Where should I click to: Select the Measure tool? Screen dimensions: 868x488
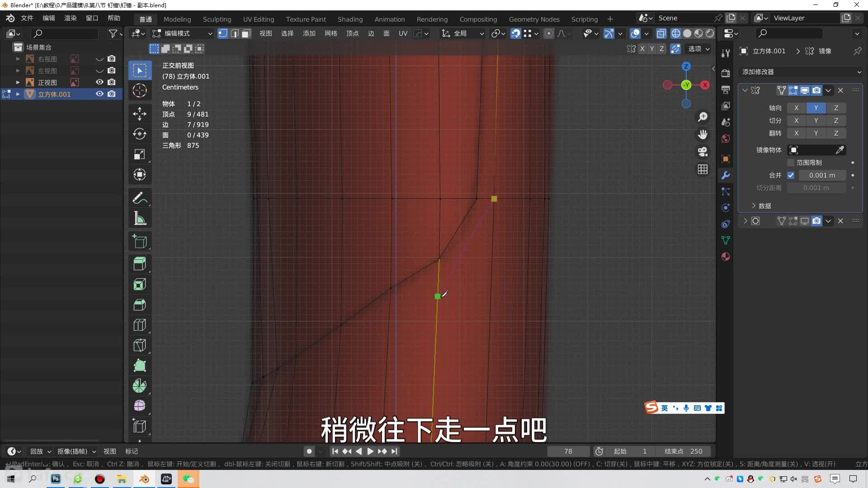tap(140, 218)
